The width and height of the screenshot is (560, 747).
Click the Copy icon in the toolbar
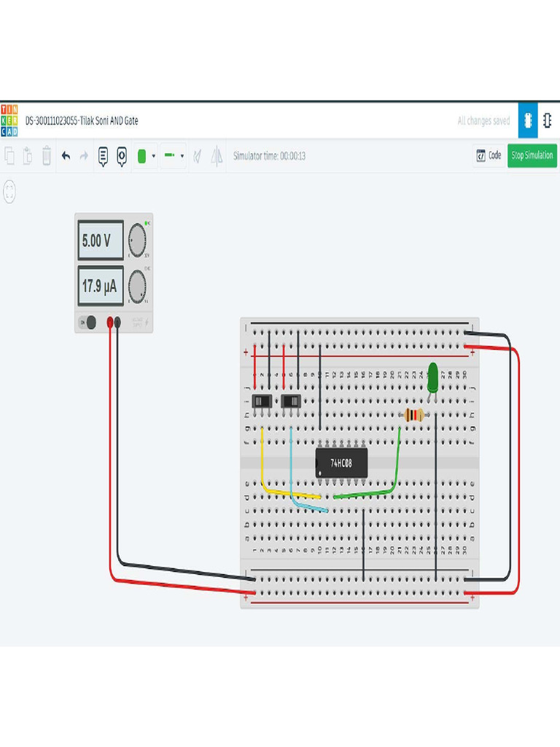[9, 156]
